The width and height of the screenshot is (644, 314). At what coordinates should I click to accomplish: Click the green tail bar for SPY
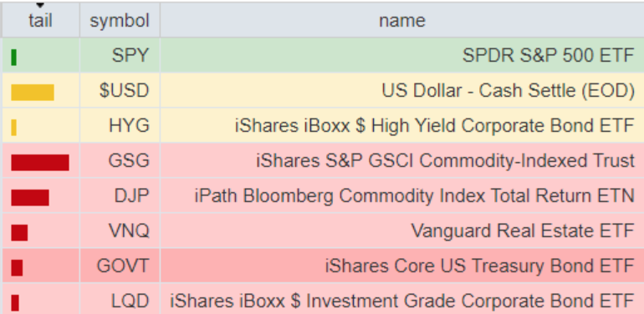(x=14, y=58)
